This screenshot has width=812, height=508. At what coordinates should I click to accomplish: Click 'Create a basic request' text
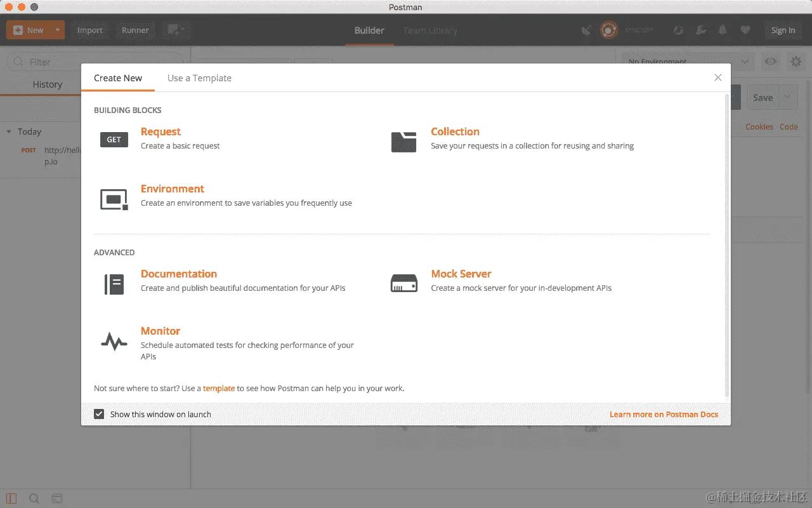coord(180,145)
